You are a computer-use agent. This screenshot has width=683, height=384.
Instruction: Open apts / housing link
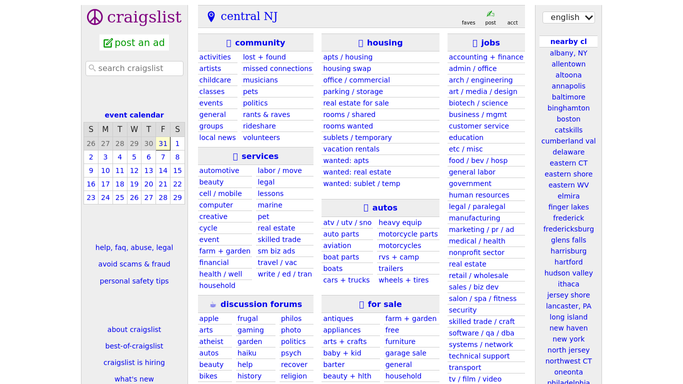coord(348,57)
